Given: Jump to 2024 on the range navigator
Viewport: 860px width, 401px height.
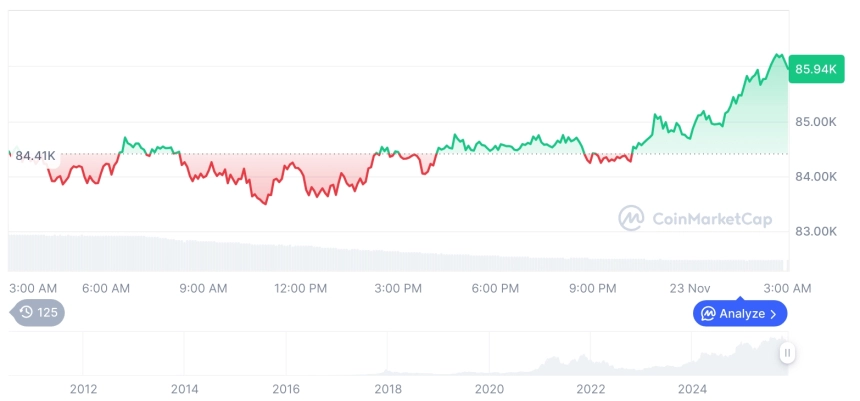Looking at the screenshot, I should [692, 389].
